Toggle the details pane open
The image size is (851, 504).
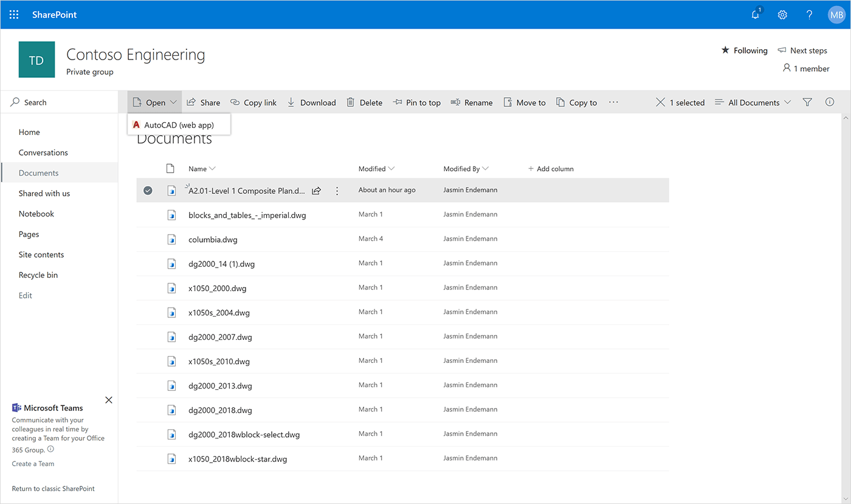pos(829,102)
